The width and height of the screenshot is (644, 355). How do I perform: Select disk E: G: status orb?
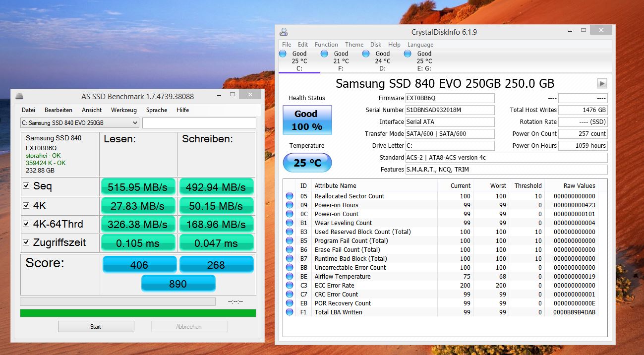tap(408, 54)
